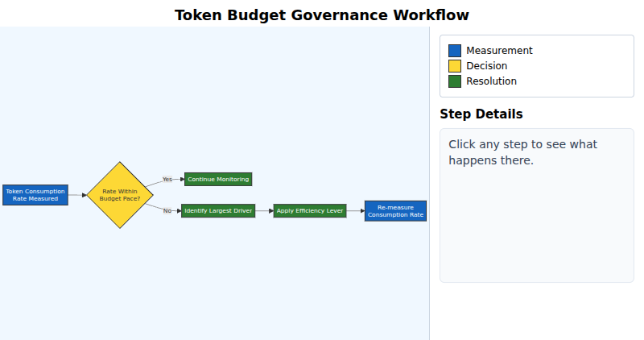Screen dimensions: 644x340
Task: Click the Decision legend label
Action: pos(487,66)
